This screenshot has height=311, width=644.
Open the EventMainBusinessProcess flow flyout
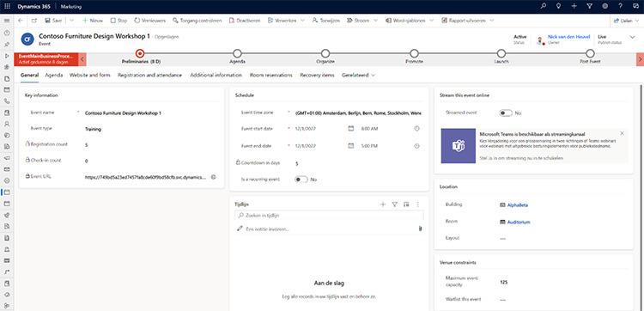coord(46,59)
